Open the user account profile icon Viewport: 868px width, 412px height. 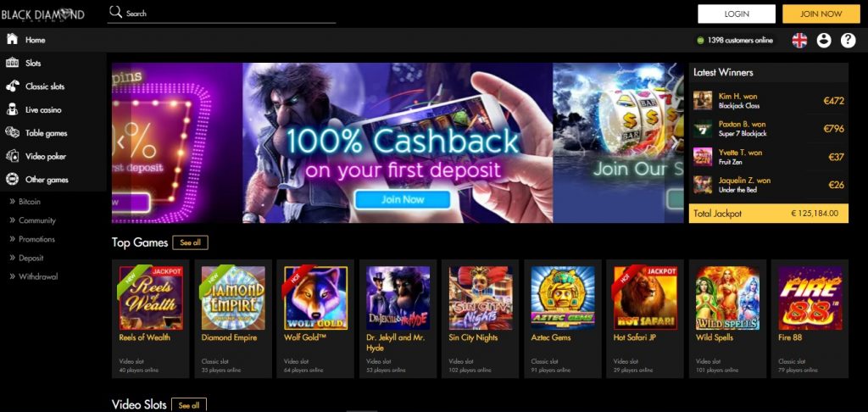pyautogui.click(x=824, y=40)
